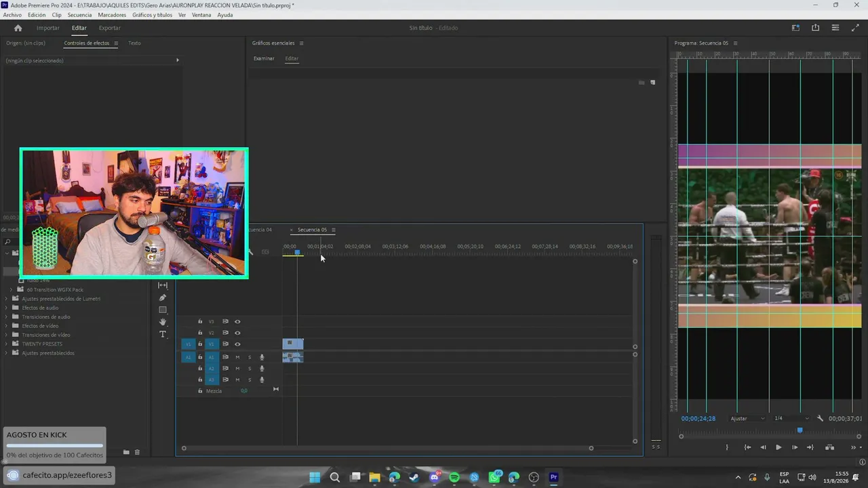
Task: Step forward one frame
Action: point(795,447)
